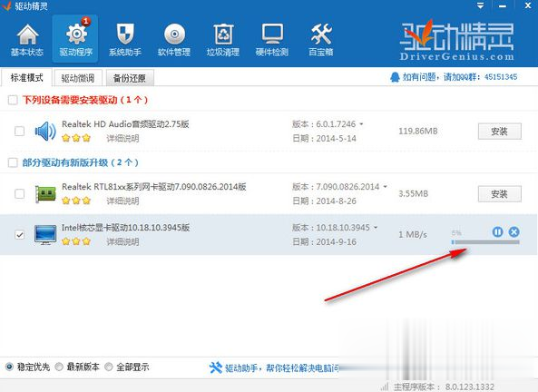Open the 垃圾清理 recycle bin section
The width and height of the screenshot is (538, 392).
pos(223,40)
